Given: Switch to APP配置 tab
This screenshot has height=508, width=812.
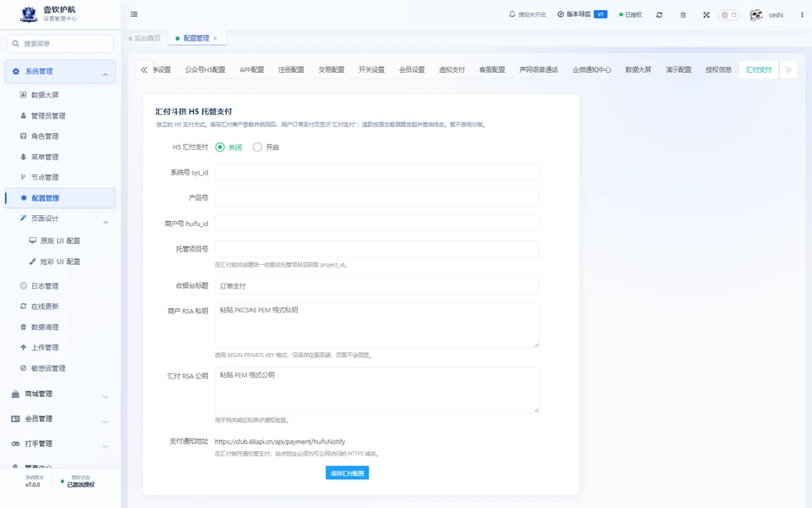Looking at the screenshot, I should coord(252,69).
